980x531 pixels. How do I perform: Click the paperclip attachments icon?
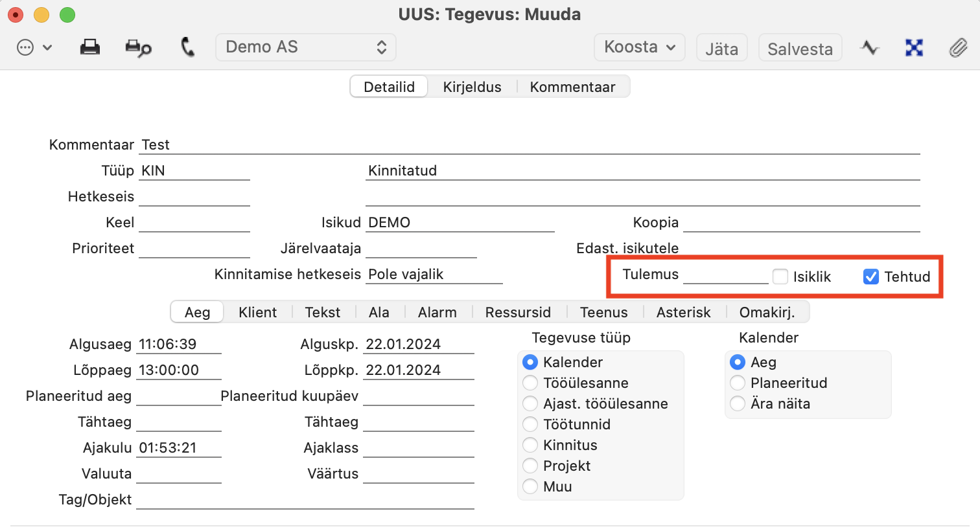958,47
